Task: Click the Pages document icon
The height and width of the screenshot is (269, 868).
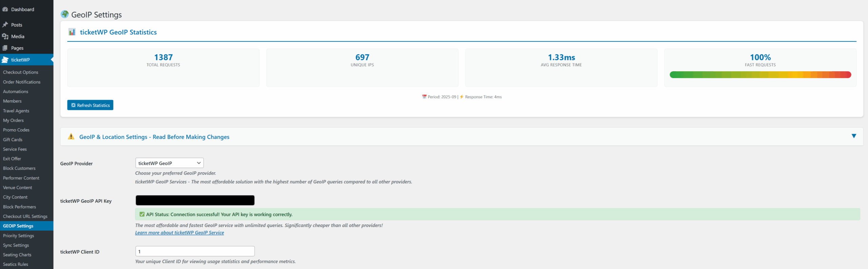Action: tap(5, 48)
